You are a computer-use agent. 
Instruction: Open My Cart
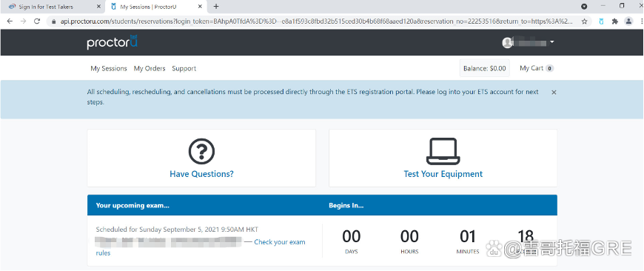[537, 68]
